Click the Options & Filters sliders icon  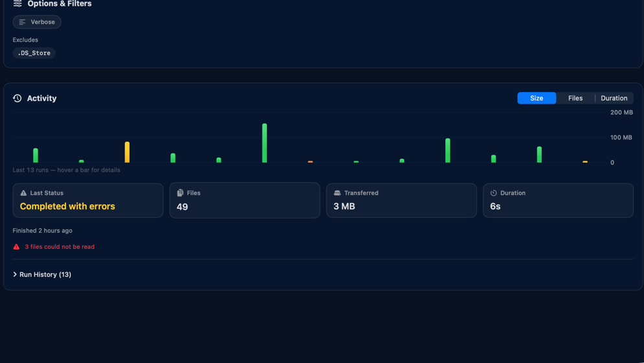pos(17,3)
